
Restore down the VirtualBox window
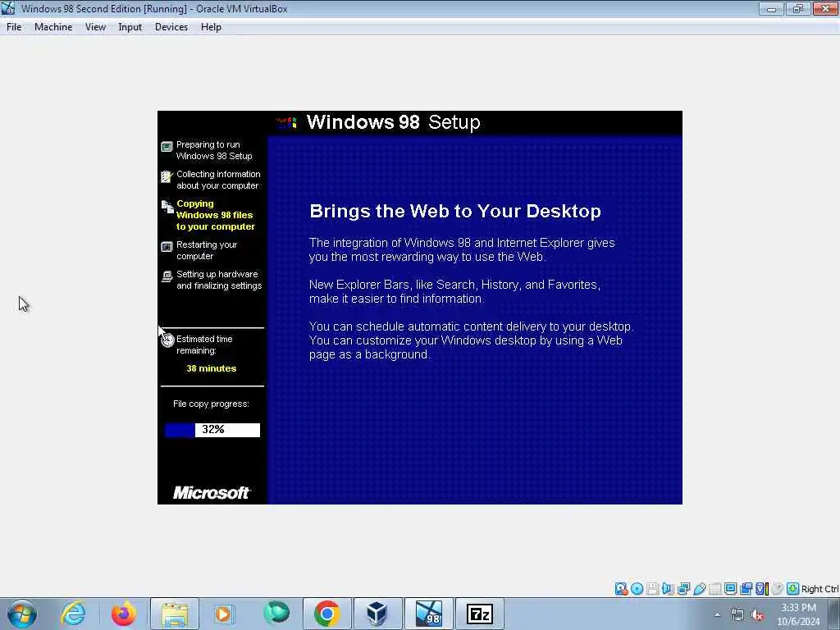point(797,8)
